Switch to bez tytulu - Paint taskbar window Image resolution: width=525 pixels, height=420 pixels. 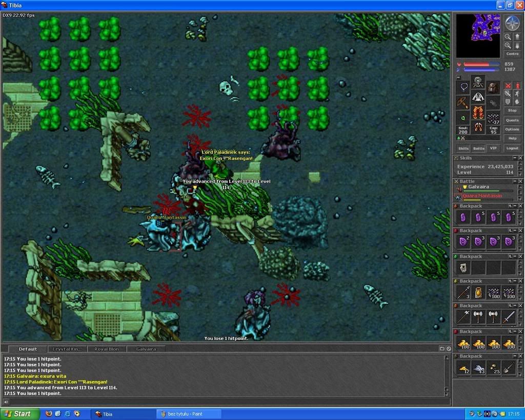189,414
